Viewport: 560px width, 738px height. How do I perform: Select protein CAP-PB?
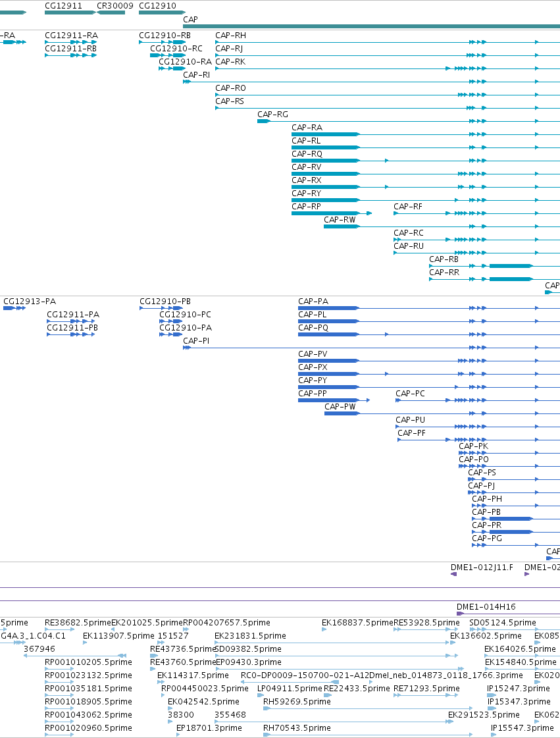point(516,519)
